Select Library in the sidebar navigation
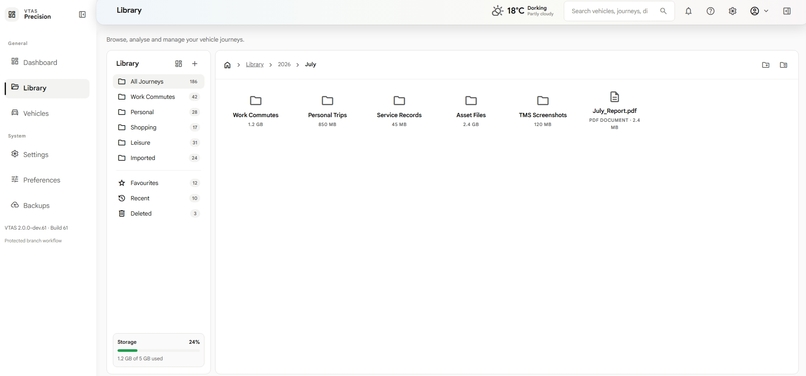The height and width of the screenshot is (376, 806). pyautogui.click(x=46, y=88)
